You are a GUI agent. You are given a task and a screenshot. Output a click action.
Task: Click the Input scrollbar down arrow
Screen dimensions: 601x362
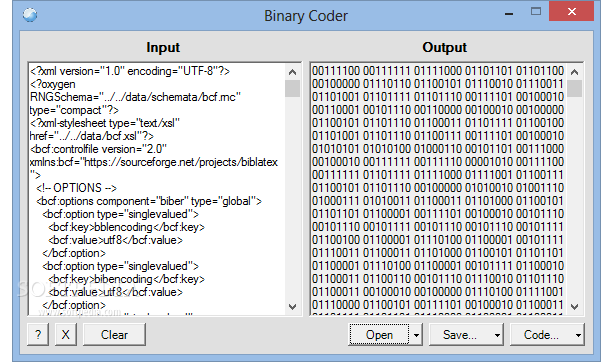tap(292, 306)
